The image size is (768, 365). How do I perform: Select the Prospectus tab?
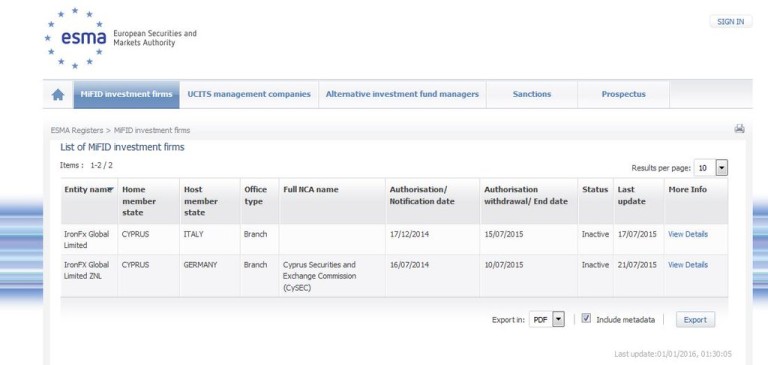(624, 95)
